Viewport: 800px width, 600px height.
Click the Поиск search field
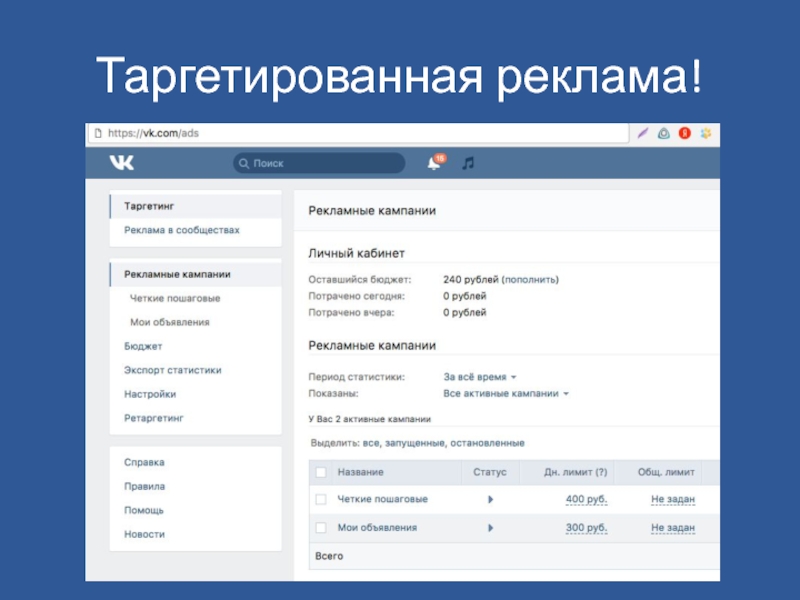(x=319, y=163)
